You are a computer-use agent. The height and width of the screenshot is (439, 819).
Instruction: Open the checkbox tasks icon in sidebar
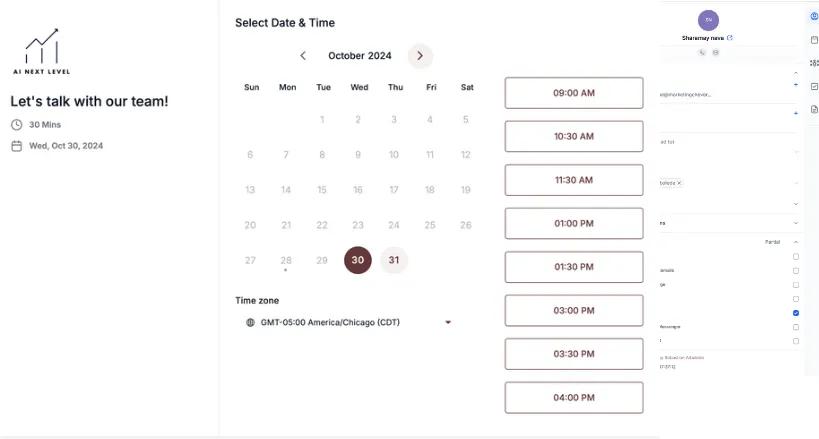point(814,86)
